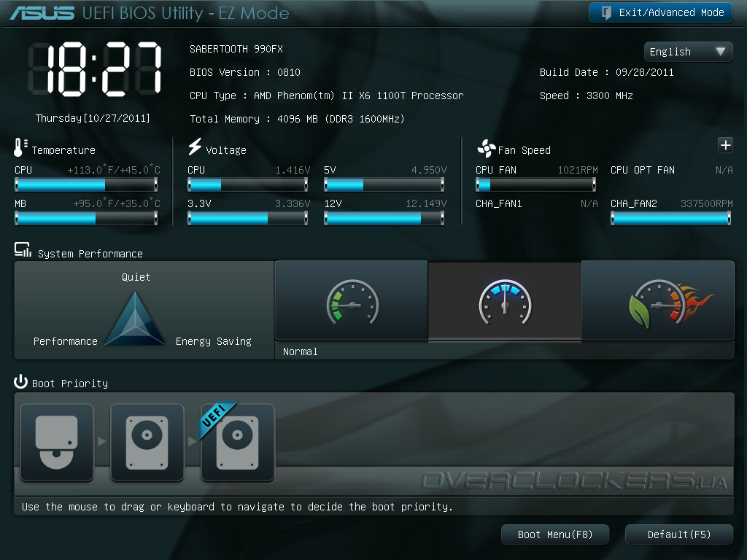The height and width of the screenshot is (560, 747).
Task: Click the 4.950V 5V voltage value
Action: [429, 170]
